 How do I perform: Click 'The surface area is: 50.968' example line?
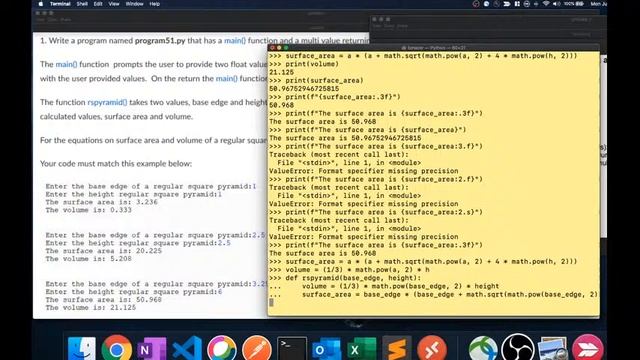click(x=104, y=300)
